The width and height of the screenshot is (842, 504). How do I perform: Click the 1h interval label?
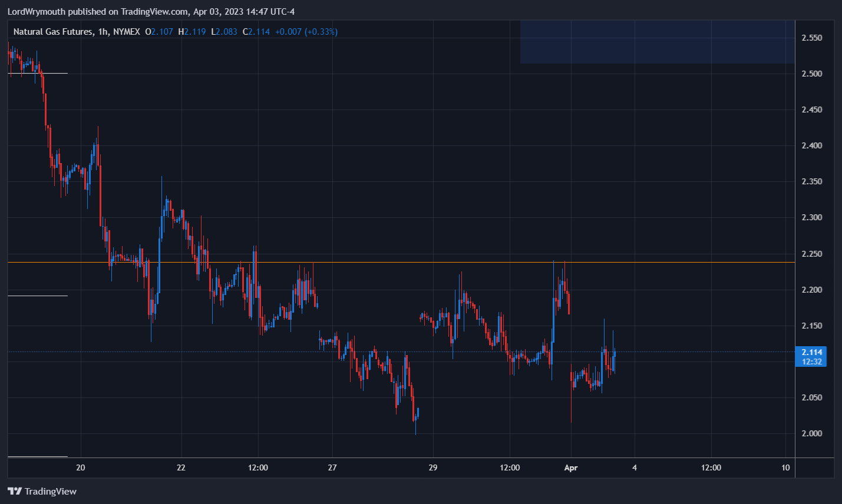103,32
